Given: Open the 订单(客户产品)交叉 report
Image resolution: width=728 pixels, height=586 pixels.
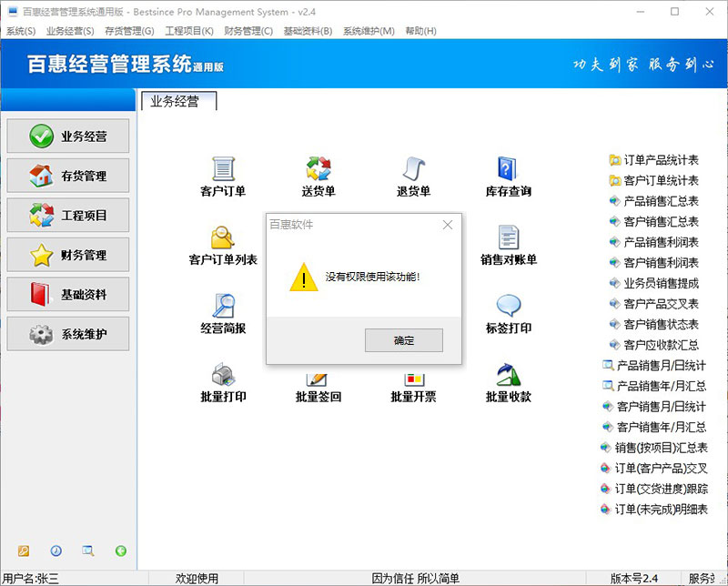Looking at the screenshot, I should pos(653,468).
